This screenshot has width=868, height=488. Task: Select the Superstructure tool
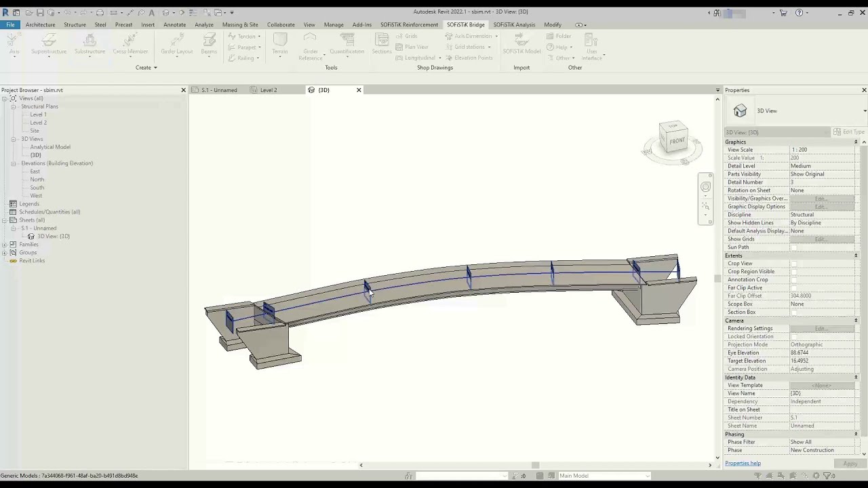(49, 44)
